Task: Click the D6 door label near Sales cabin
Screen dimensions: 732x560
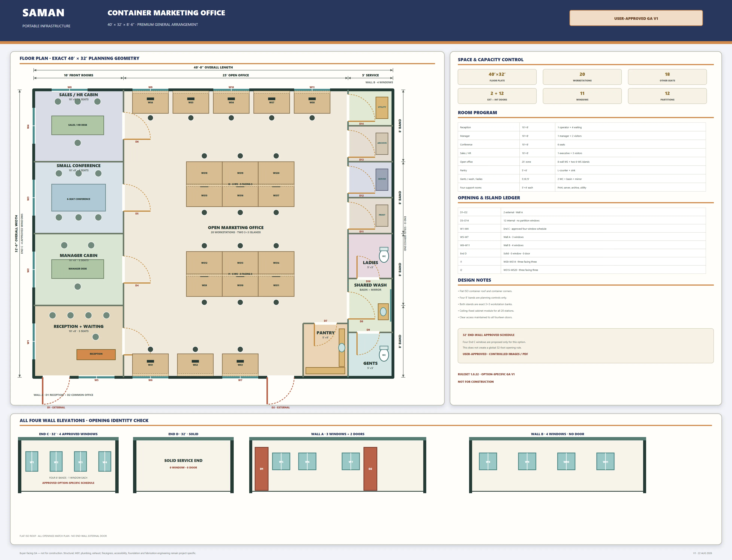Action: tap(137, 142)
